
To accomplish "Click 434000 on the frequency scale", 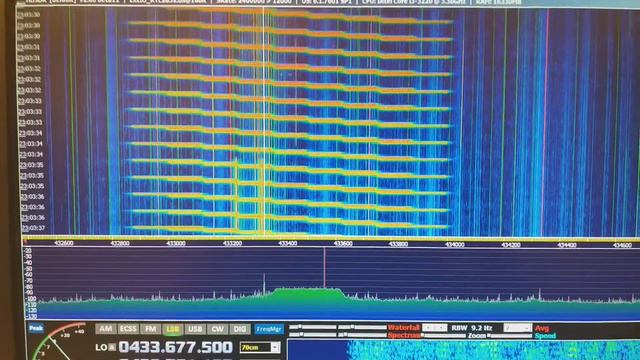I will point(454,244).
